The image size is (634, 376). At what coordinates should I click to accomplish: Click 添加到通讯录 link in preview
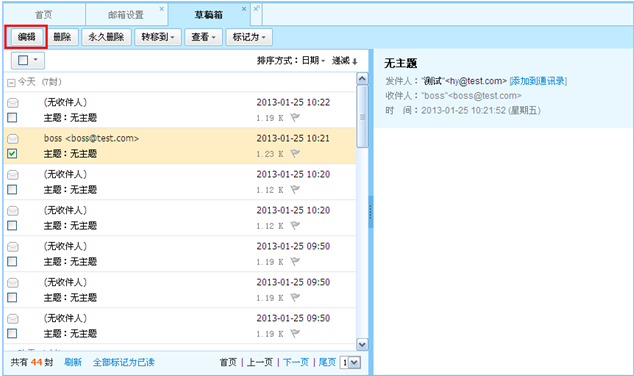click(538, 81)
